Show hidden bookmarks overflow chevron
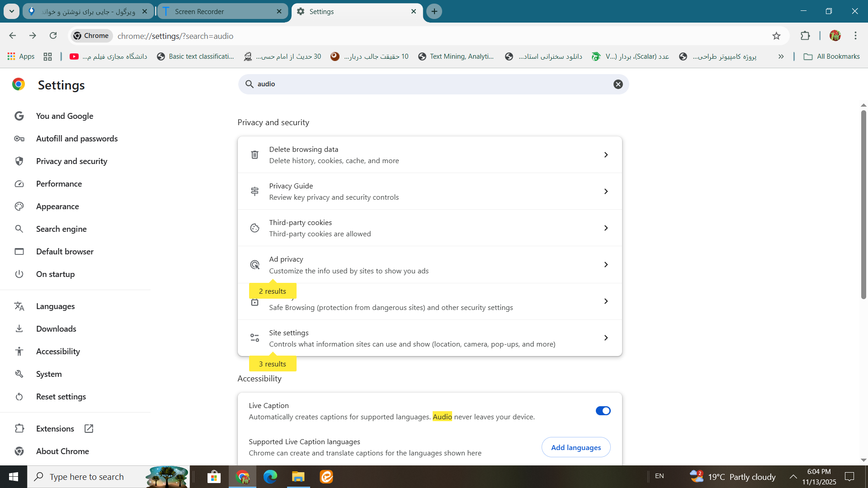 point(781,56)
